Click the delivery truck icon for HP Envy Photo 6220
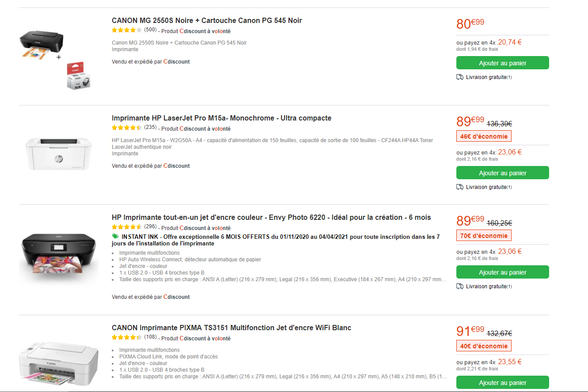Screen dimensions: 588x392 [460, 286]
